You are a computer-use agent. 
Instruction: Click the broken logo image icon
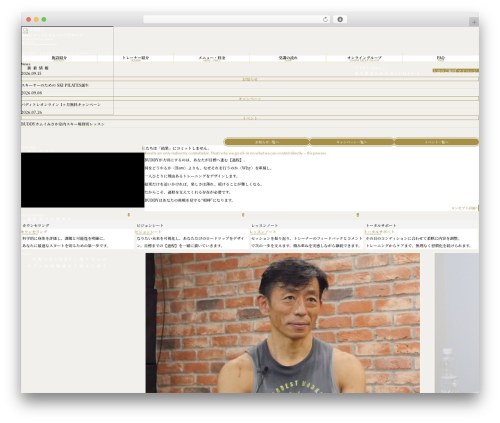click(25, 31)
